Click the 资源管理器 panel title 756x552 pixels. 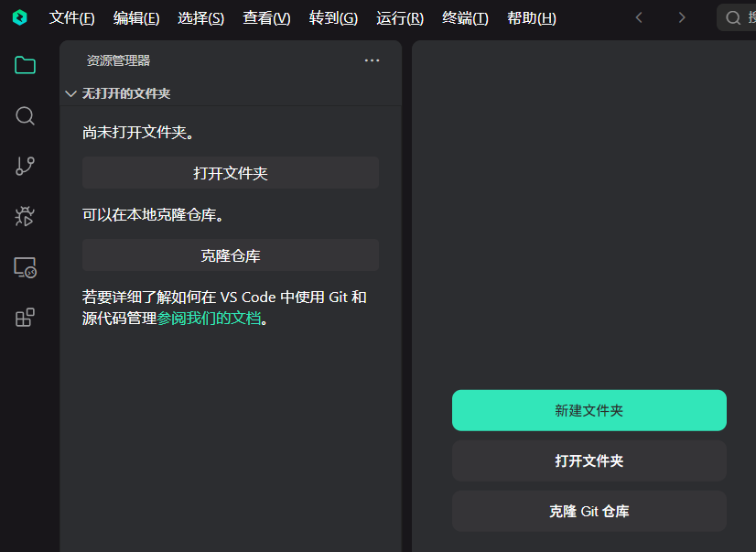point(119,60)
